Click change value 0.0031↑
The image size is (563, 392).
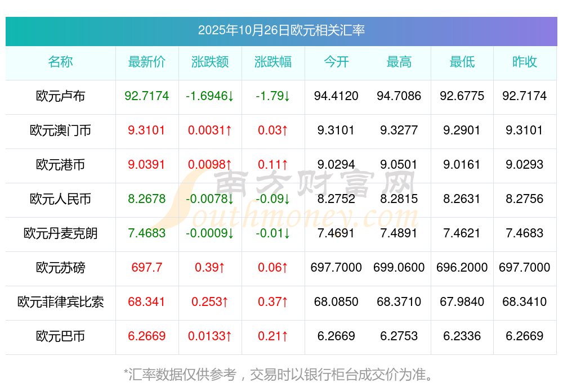tap(209, 130)
